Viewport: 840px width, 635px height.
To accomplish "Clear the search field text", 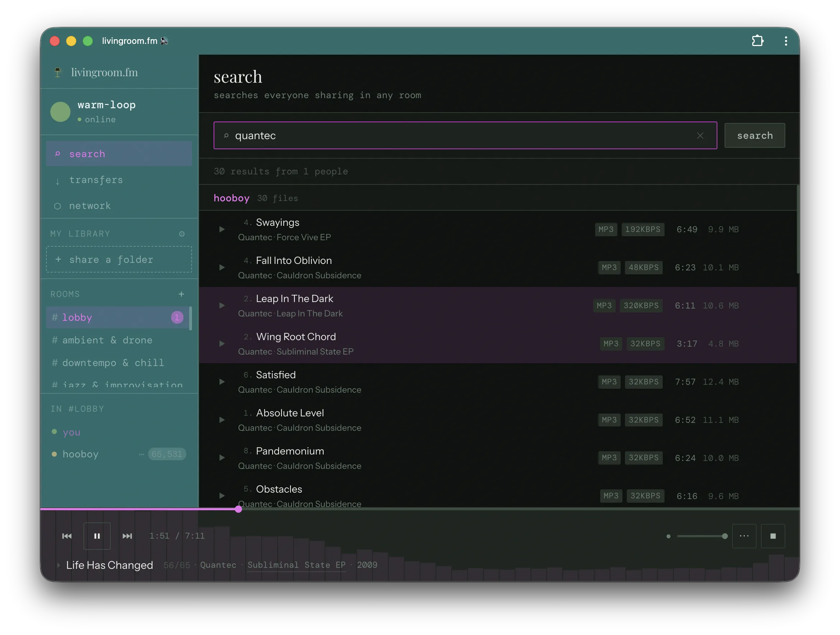I will pos(700,136).
